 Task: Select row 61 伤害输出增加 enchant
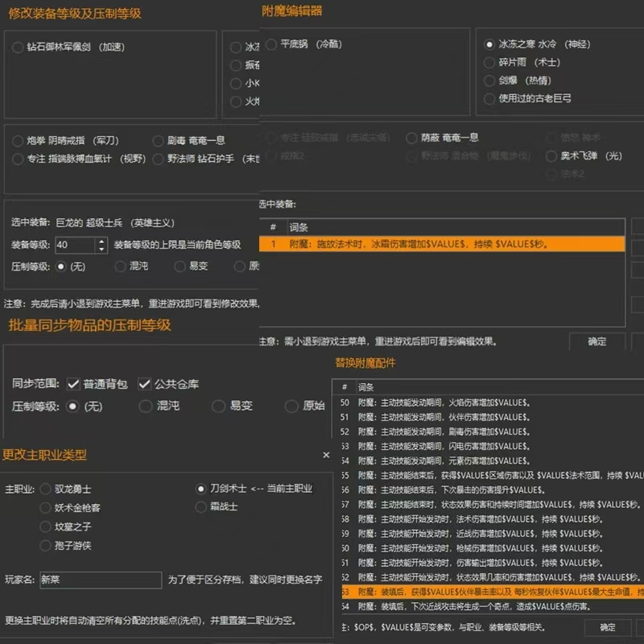[x=492, y=563]
